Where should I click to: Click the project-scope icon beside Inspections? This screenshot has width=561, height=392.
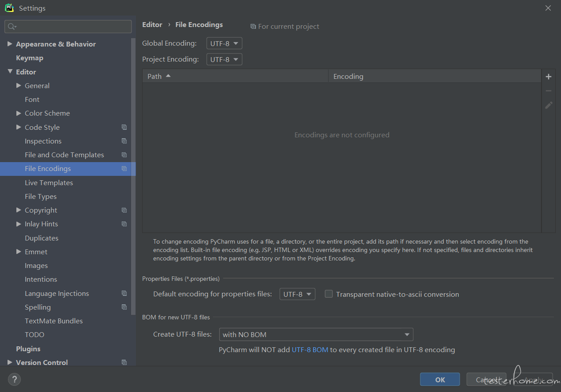[x=124, y=141]
